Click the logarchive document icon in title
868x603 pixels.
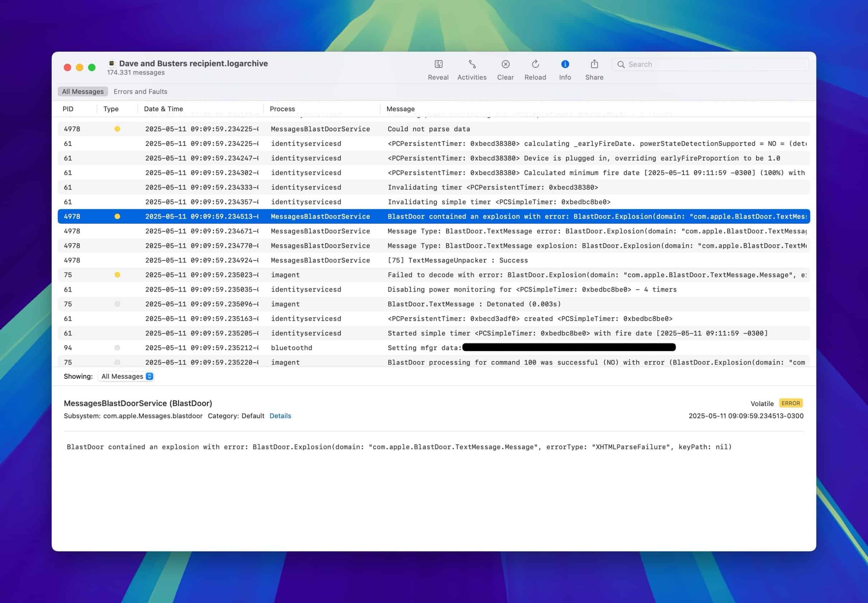(112, 64)
